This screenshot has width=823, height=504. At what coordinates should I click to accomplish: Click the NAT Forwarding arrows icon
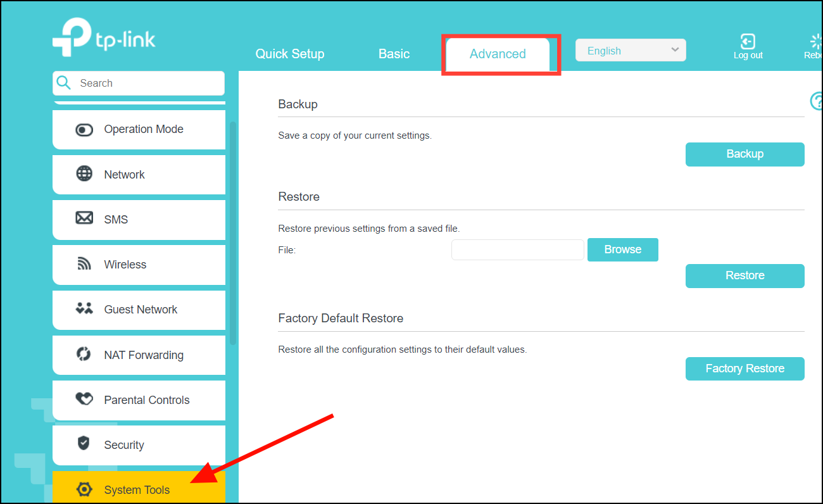click(84, 355)
